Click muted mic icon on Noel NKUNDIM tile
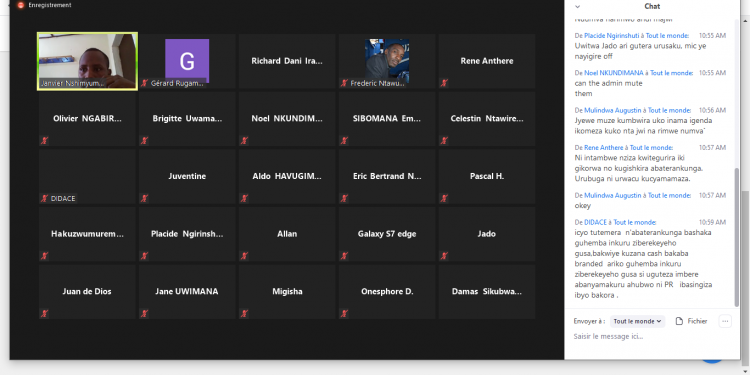 pyautogui.click(x=244, y=141)
